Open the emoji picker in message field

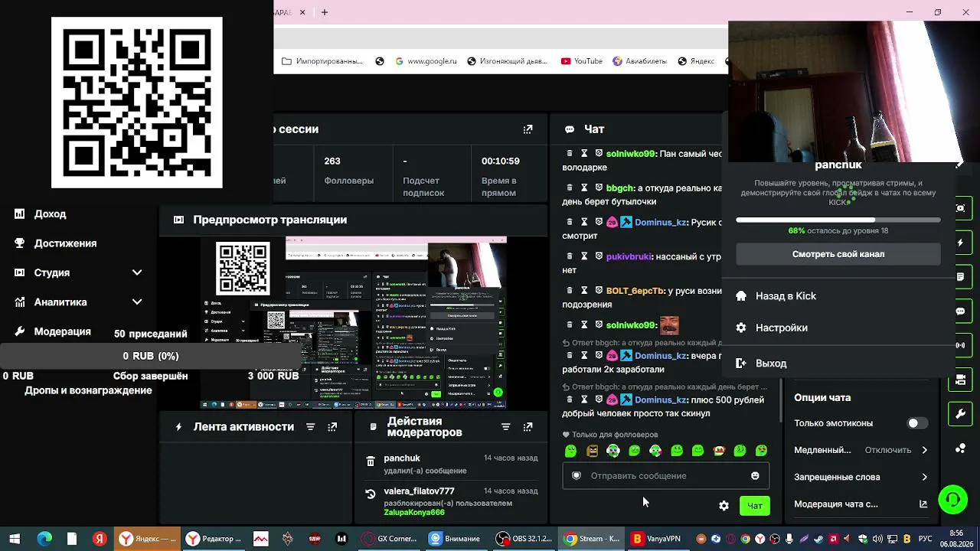pyautogui.click(x=755, y=476)
